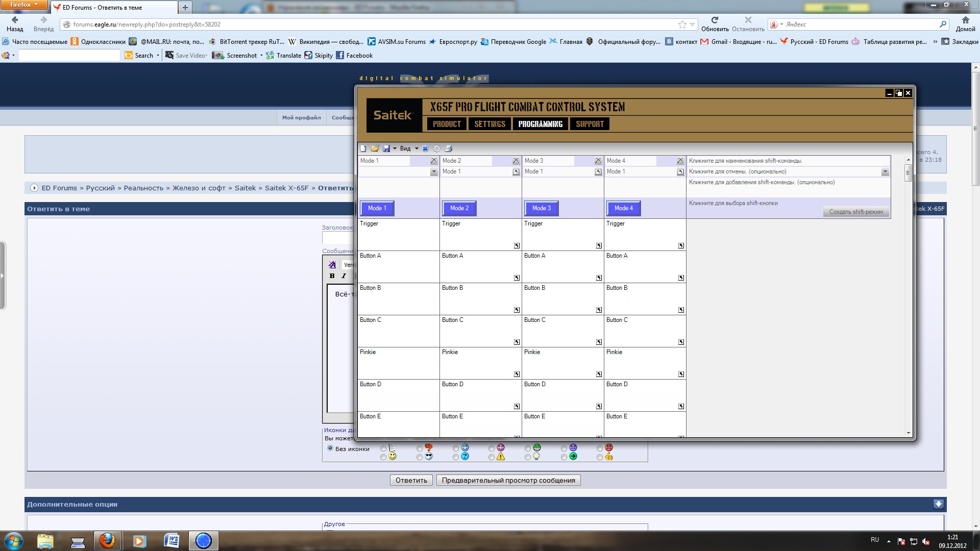Select the thumbs-down icon radio button

coord(420,448)
